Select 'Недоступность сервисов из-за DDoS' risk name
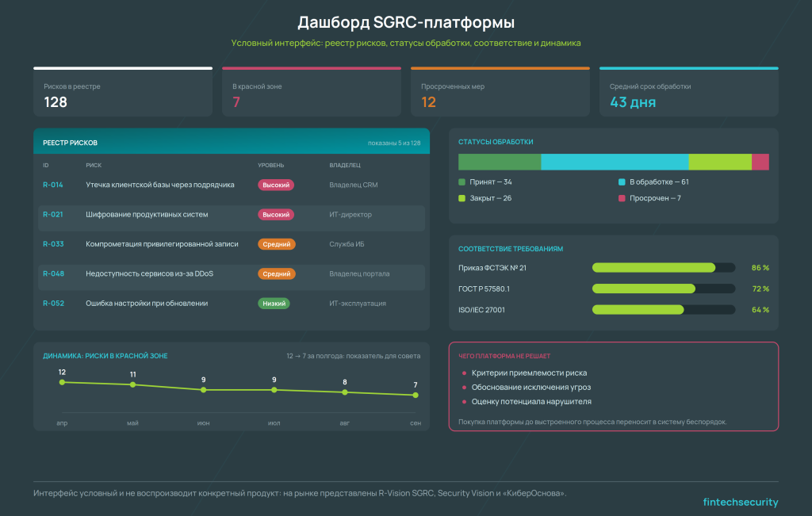Viewport: 812px width, 516px height. point(150,273)
